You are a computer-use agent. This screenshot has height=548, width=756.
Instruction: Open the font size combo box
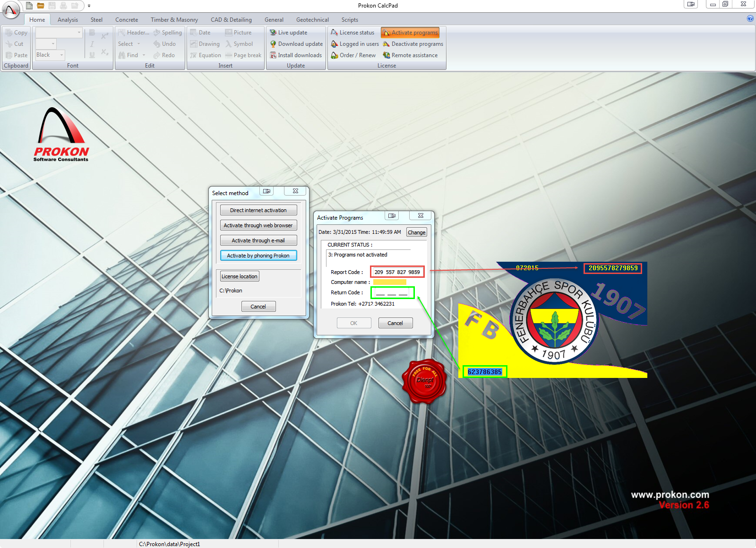coord(46,44)
